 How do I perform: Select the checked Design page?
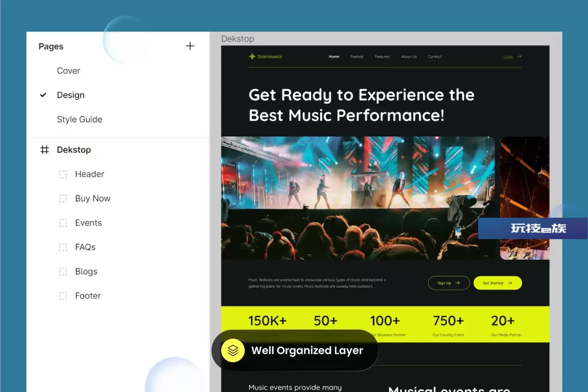[x=70, y=95]
